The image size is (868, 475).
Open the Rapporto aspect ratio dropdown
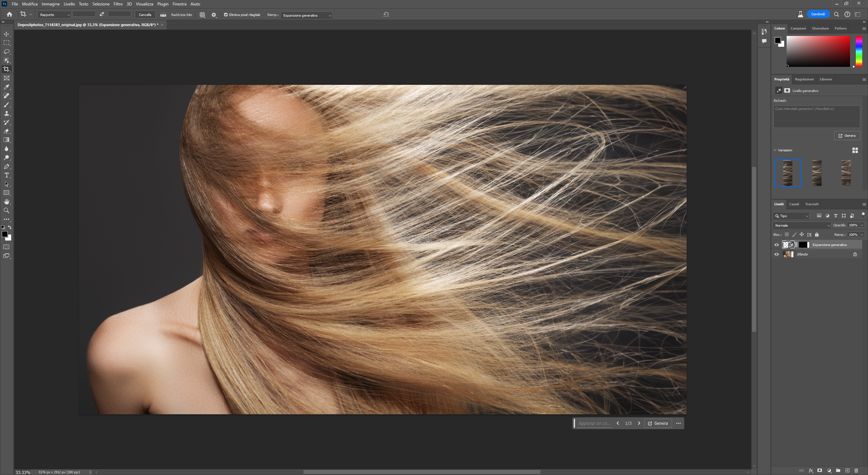coord(54,15)
